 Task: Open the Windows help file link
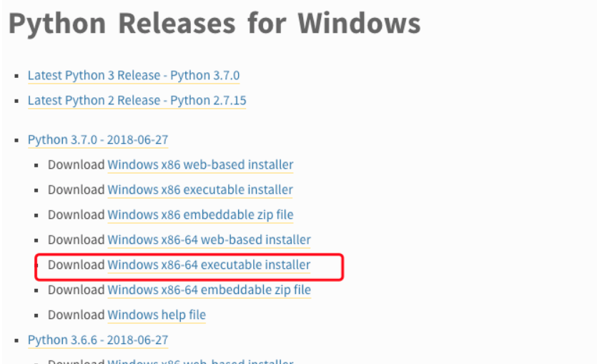point(157,315)
